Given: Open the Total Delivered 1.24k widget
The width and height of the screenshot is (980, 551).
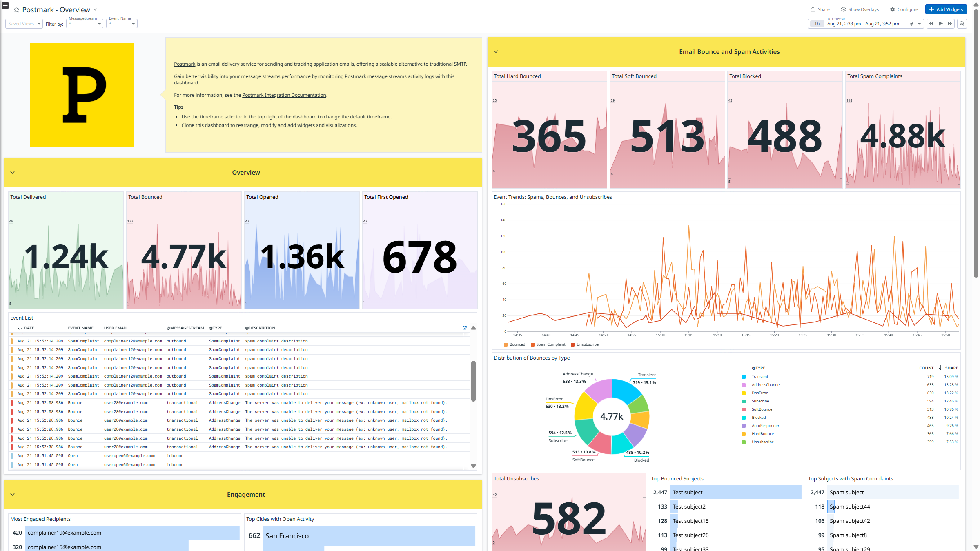Looking at the screenshot, I should (x=66, y=250).
